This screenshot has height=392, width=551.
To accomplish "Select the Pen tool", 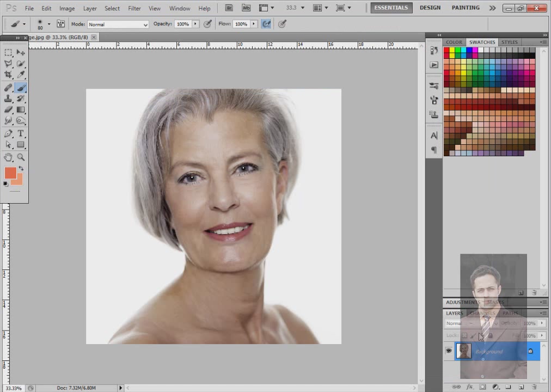I will tap(8, 132).
